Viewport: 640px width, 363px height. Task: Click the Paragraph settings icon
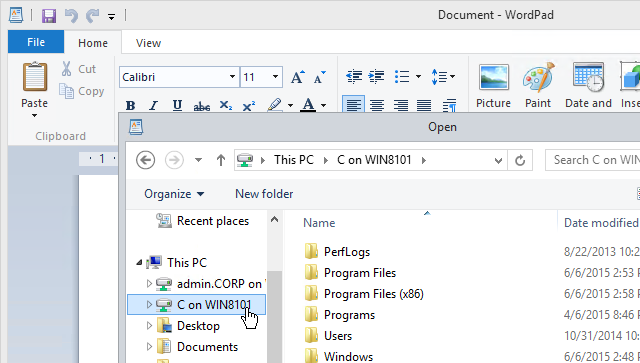(x=449, y=105)
